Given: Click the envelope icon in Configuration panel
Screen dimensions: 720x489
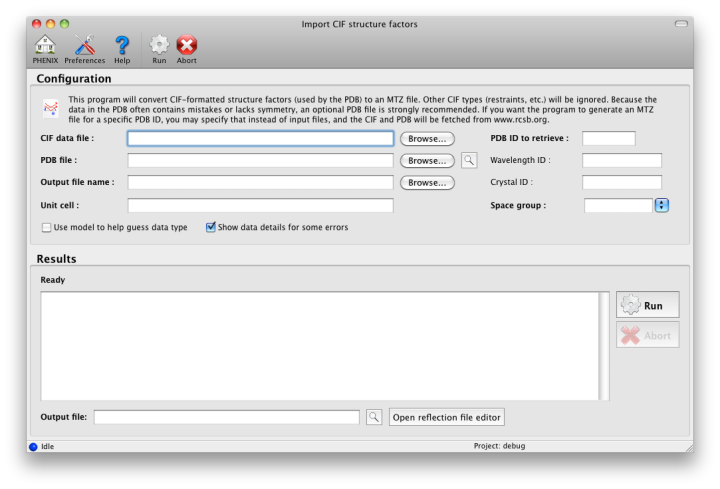Looking at the screenshot, I should pyautogui.click(x=50, y=106).
